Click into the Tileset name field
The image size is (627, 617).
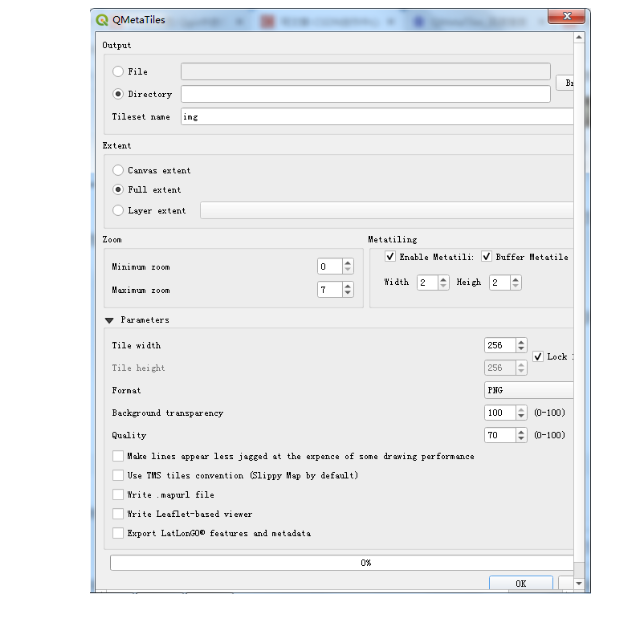377,117
